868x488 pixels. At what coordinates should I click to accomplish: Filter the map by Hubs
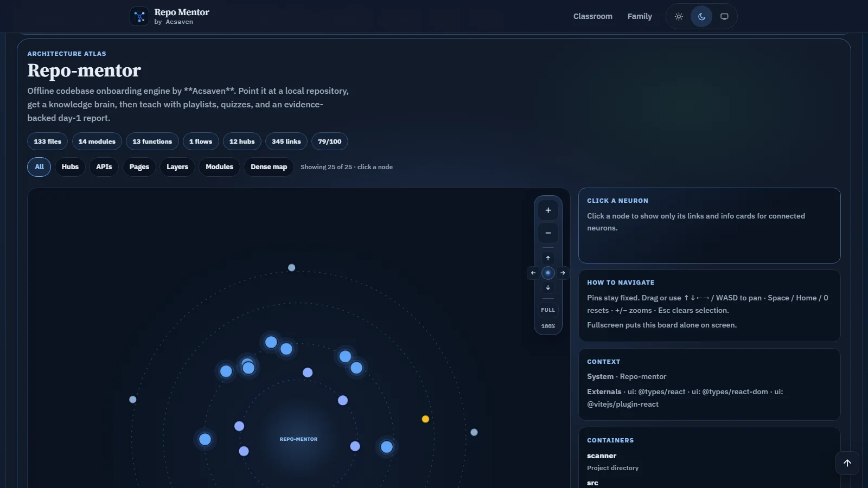[x=70, y=167]
